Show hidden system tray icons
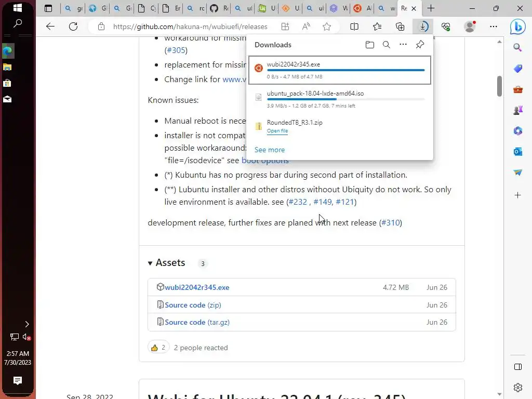The width and height of the screenshot is (532, 399). pyautogui.click(x=27, y=324)
